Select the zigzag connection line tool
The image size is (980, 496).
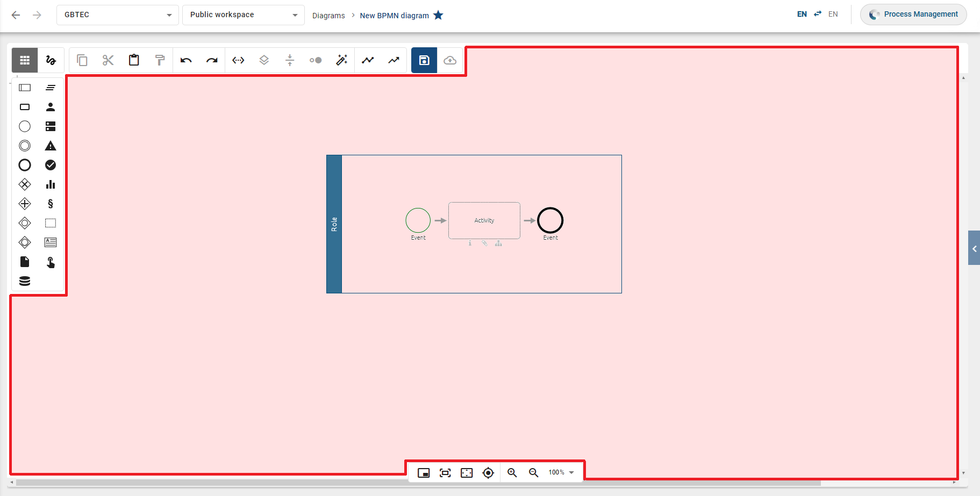[368, 60]
